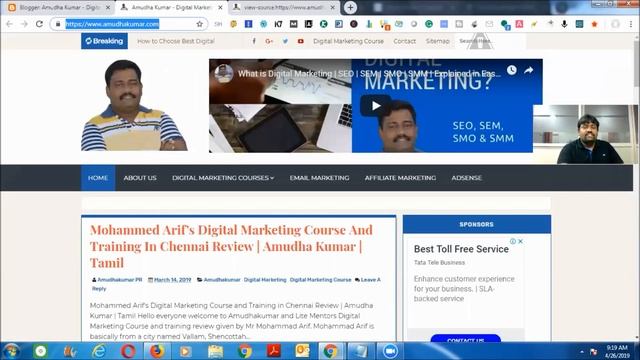Open the site's YouTube icon link
The height and width of the screenshot is (360, 640).
click(300, 41)
